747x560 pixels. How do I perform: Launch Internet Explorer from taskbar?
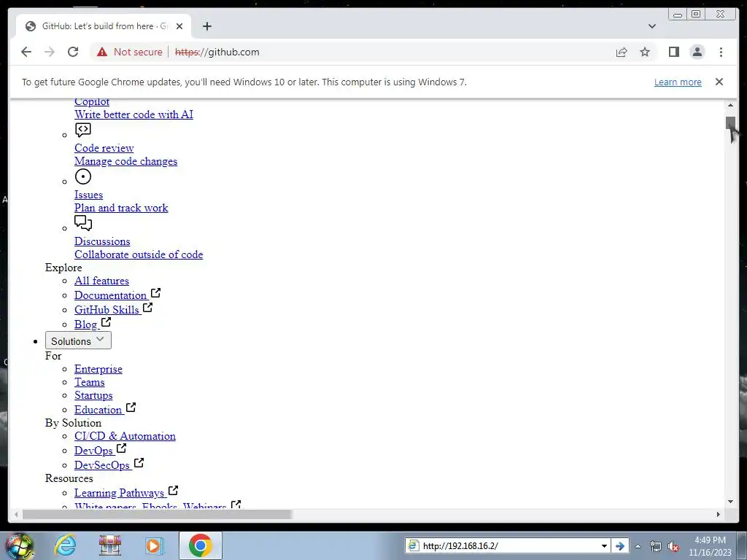[x=65, y=545]
